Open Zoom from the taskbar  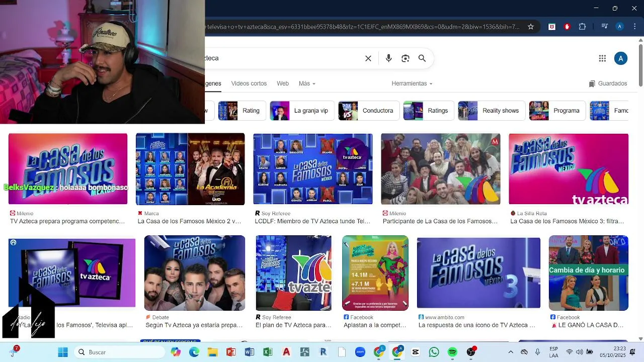point(360,352)
